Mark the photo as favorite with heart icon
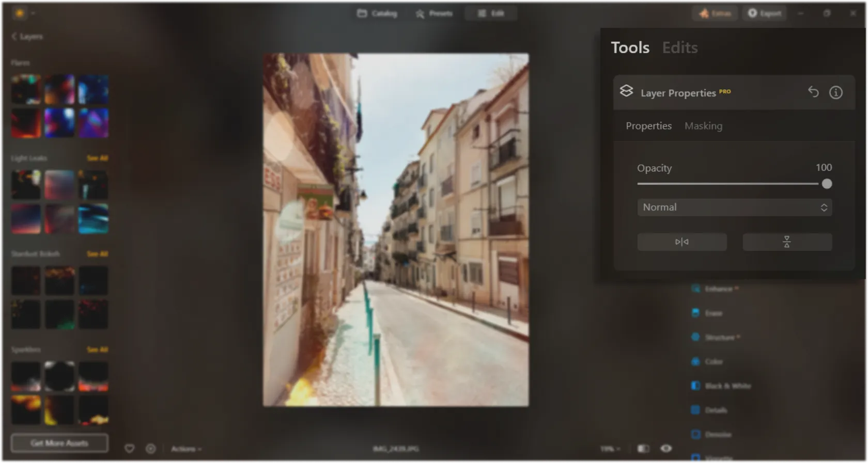 click(x=130, y=449)
